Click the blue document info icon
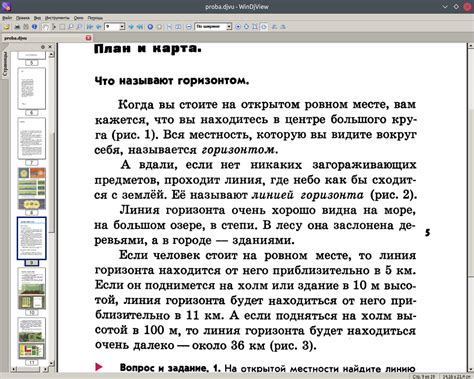This screenshot has width=474, height=379. [x=34, y=27]
